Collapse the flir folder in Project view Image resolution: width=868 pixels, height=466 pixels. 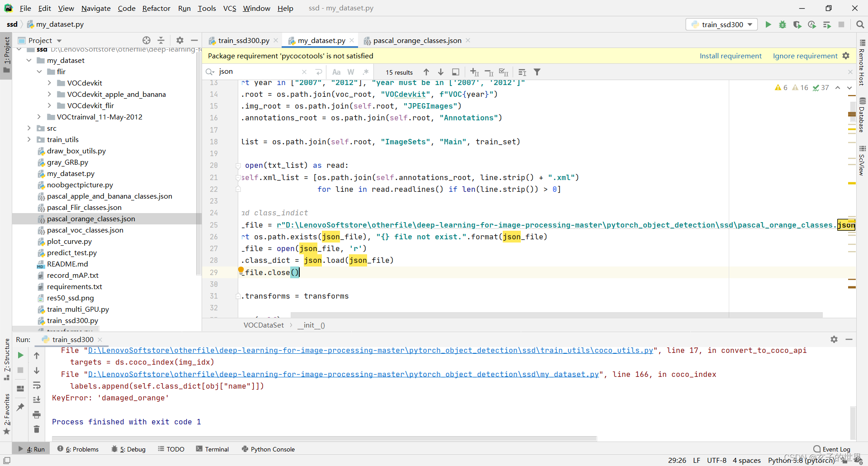tap(40, 71)
